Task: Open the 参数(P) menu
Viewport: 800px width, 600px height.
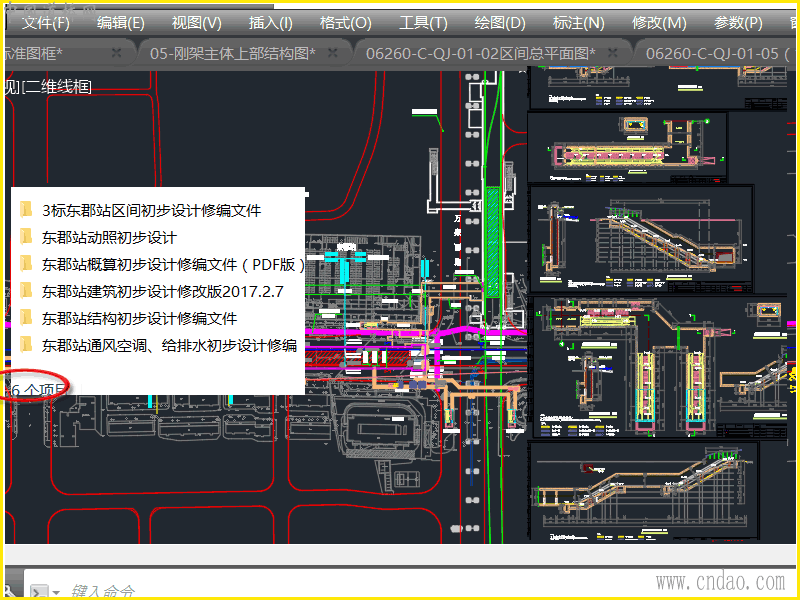Action: pos(738,23)
